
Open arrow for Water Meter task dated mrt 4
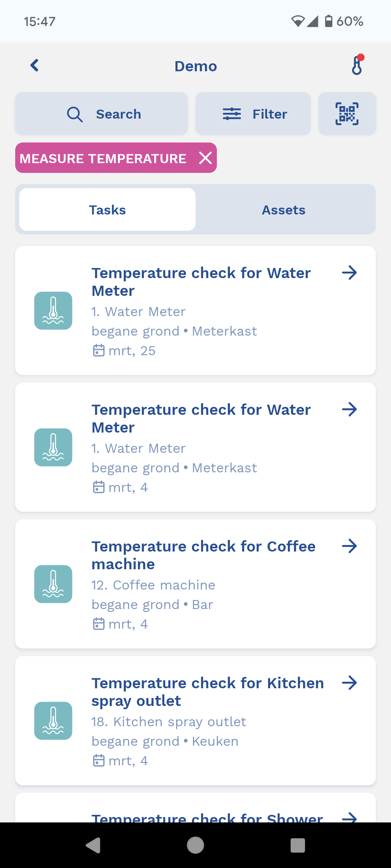pyautogui.click(x=349, y=409)
